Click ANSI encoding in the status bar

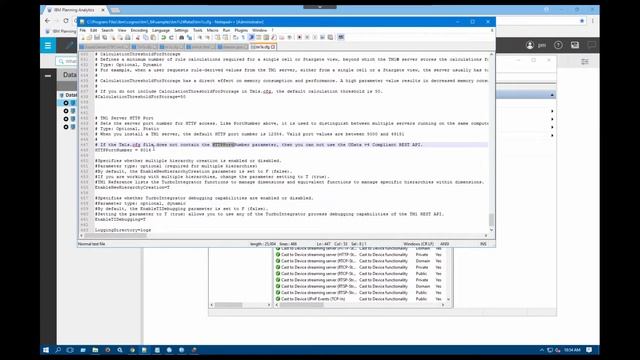click(x=444, y=244)
